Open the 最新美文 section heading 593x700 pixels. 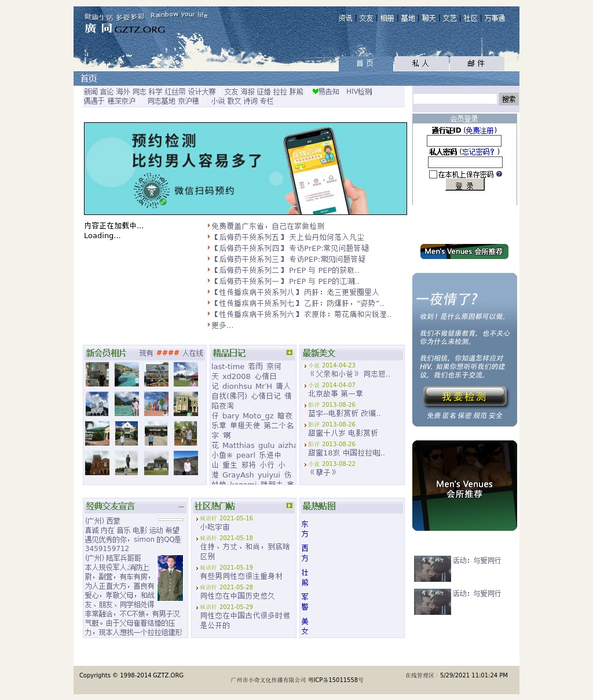point(319,353)
